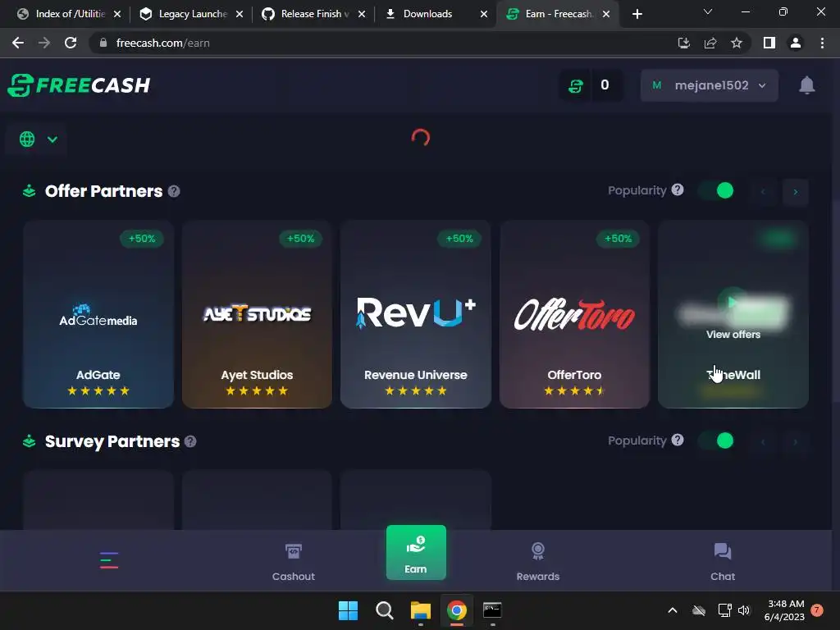Open Chrome profile icon
Screen dimensions: 840x630
(x=796, y=43)
